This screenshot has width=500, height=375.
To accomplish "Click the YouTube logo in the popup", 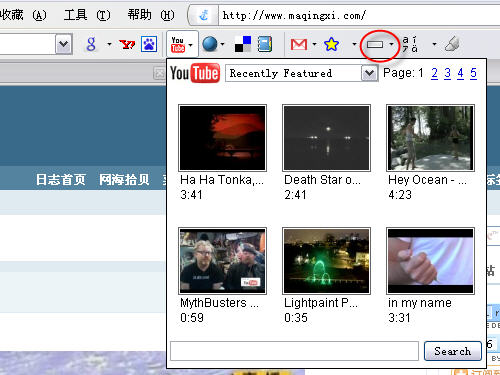I will click(195, 73).
